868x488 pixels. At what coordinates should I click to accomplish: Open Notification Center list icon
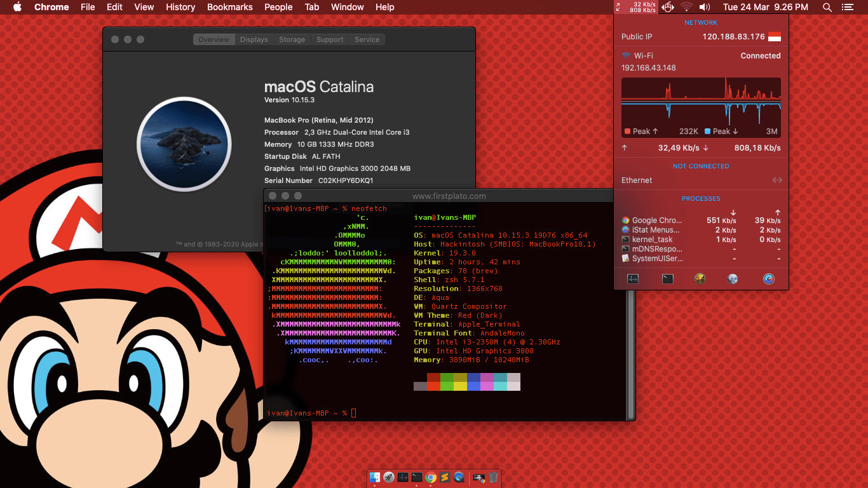pos(847,7)
